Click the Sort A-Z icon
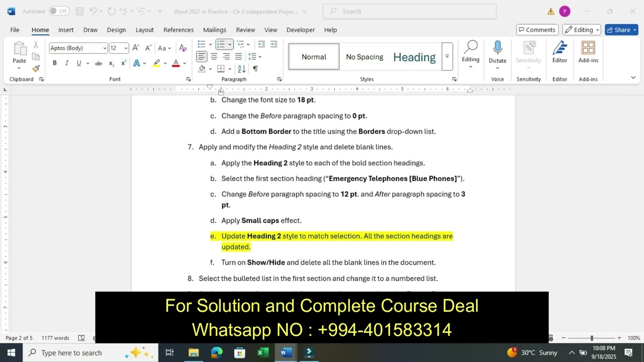Screen dimensions: 644x362 242,68
